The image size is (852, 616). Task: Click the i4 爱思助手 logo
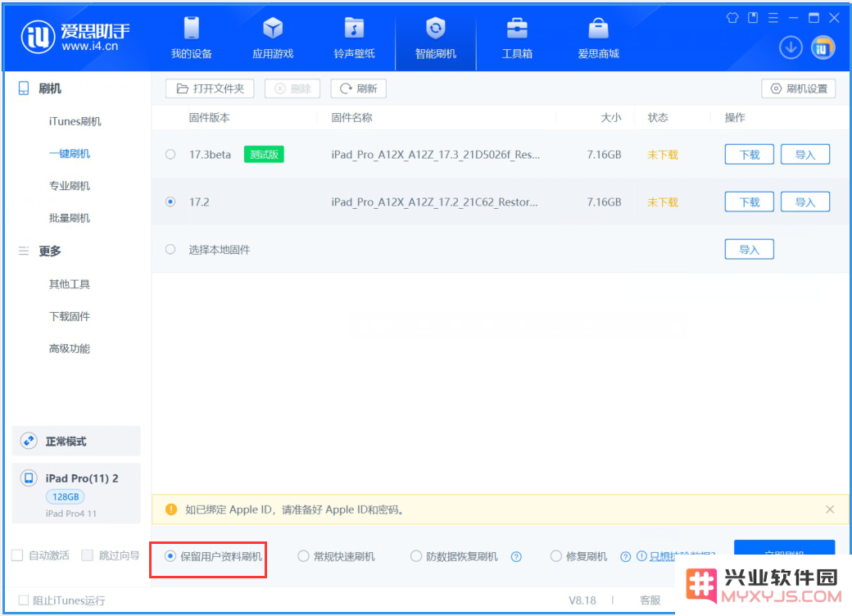coord(75,37)
